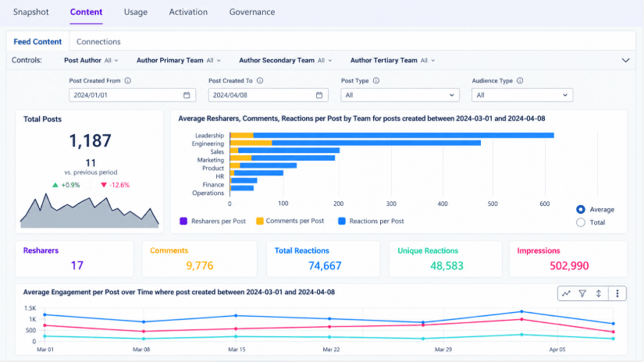The height and width of the screenshot is (362, 644).
Task: Click the Finance team label
Action: (x=213, y=185)
